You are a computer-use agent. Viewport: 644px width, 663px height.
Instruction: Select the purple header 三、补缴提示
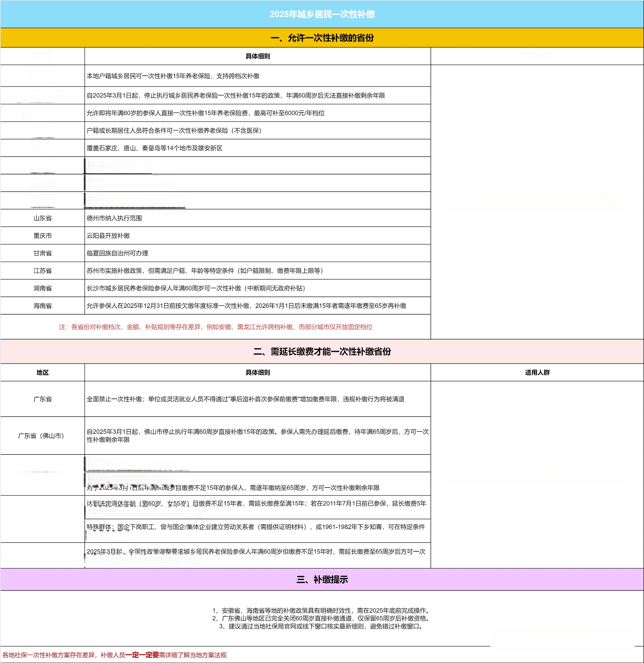(322, 580)
